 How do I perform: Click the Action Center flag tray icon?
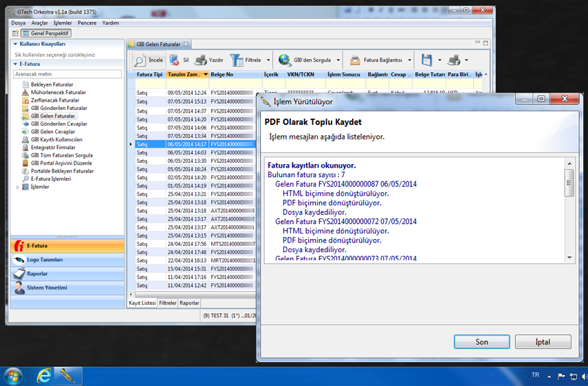coord(561,376)
